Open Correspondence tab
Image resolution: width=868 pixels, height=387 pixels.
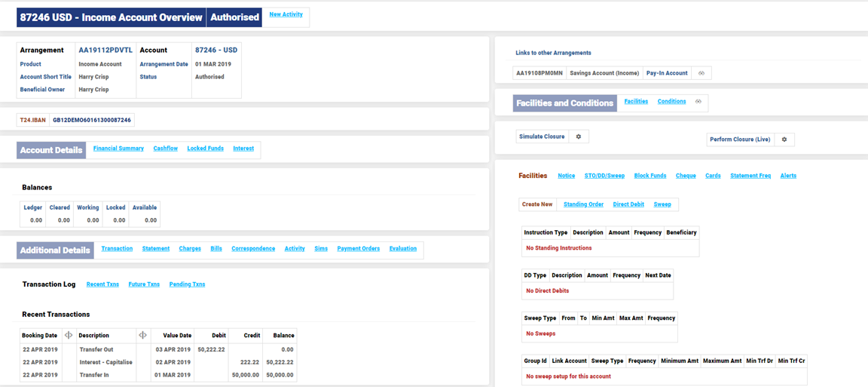pos(253,248)
